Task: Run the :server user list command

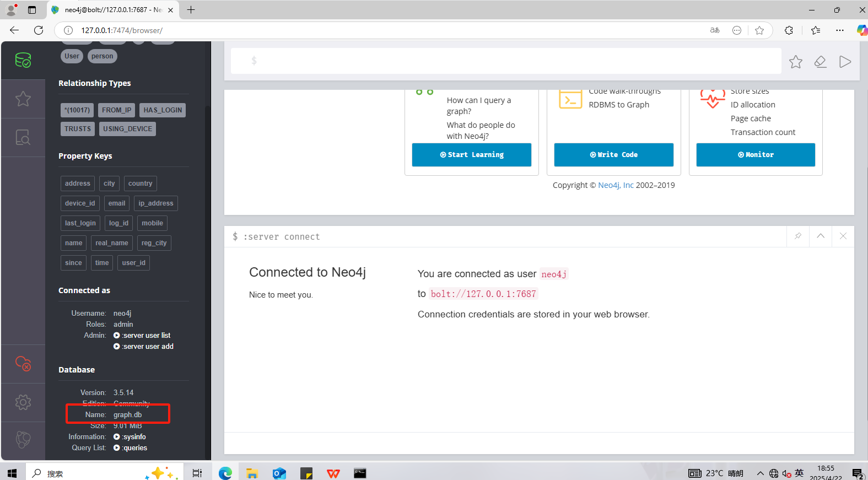Action: 142,335
